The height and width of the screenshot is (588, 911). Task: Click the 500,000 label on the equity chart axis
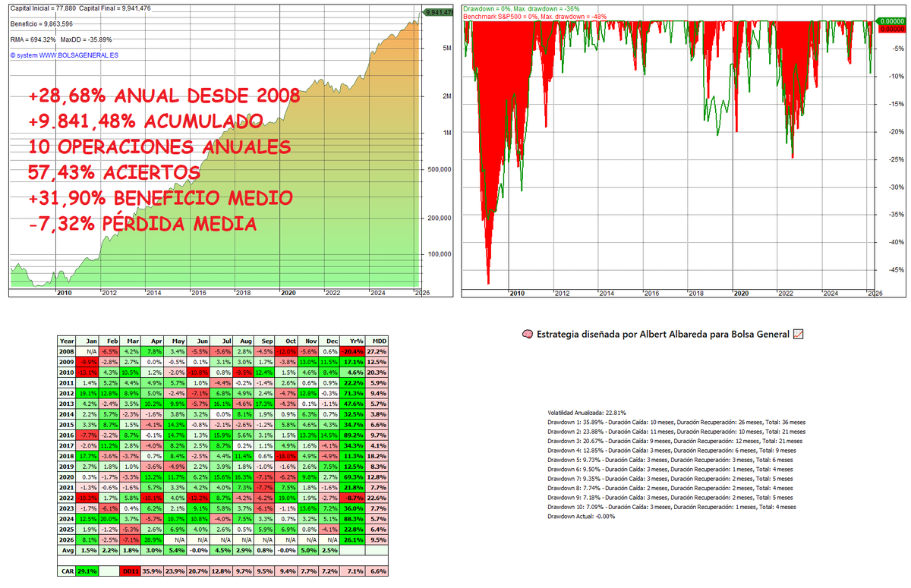[439, 169]
